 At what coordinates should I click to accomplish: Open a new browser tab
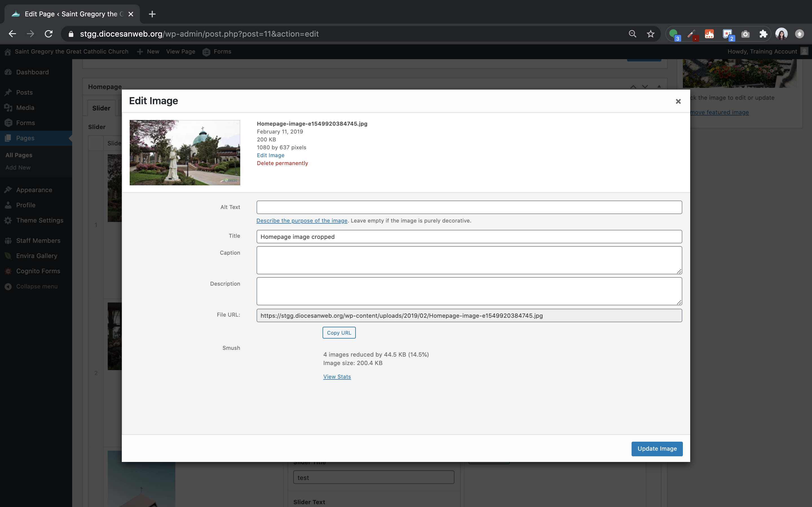(x=152, y=14)
